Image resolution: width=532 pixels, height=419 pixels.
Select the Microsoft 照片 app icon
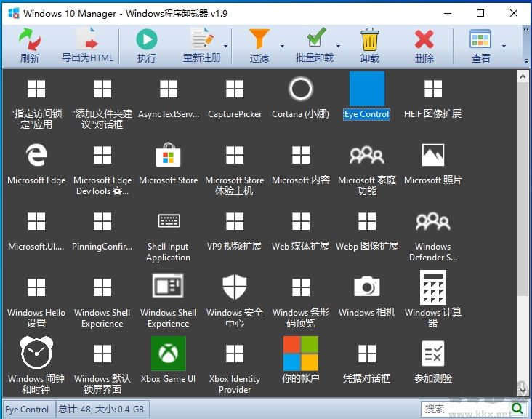coord(433,155)
